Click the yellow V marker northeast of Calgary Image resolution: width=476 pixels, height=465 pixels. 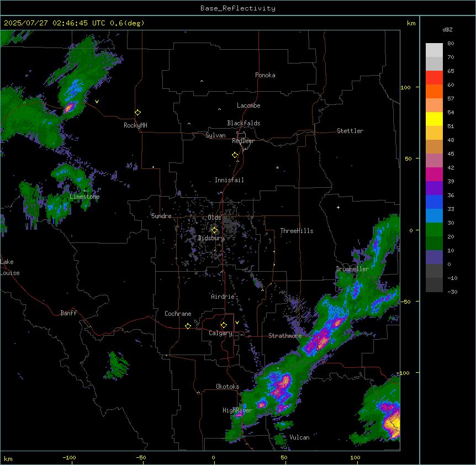[237, 323]
